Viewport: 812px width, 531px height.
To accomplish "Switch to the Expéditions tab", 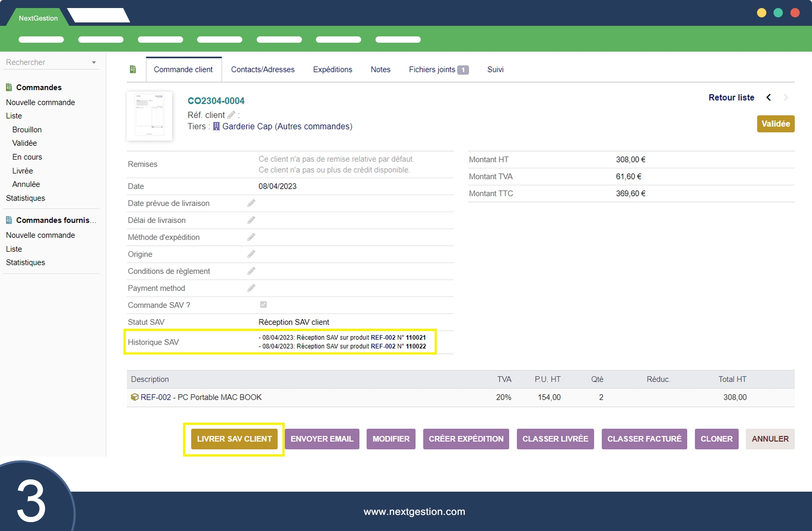I will coord(332,69).
